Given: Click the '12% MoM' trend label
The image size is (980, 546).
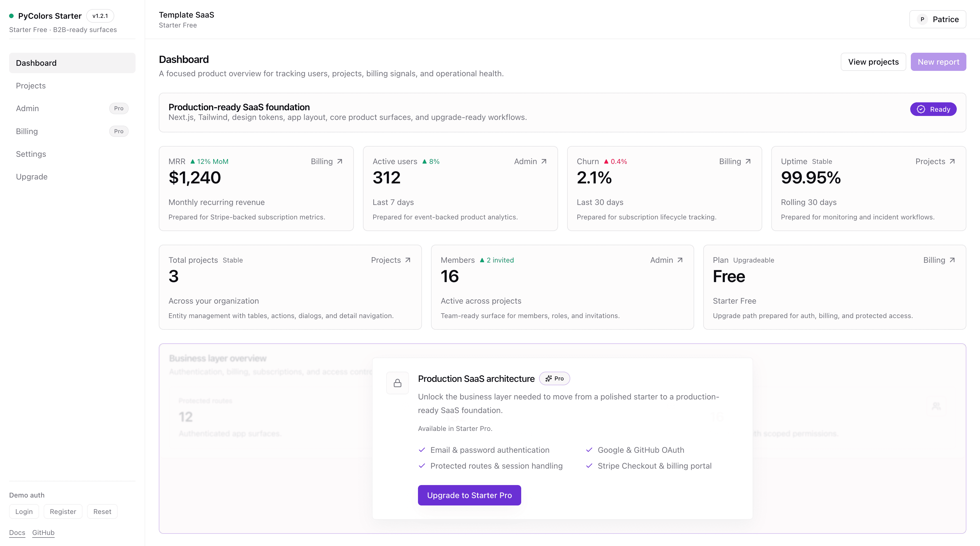Looking at the screenshot, I should tap(213, 161).
